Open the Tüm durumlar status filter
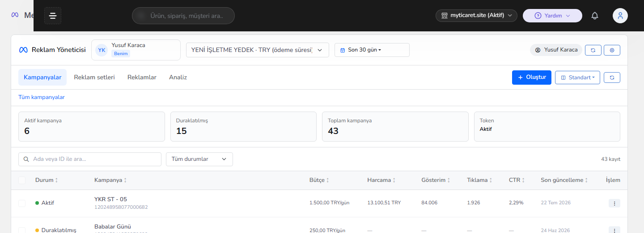The width and height of the screenshot is (644, 233). pos(199,159)
